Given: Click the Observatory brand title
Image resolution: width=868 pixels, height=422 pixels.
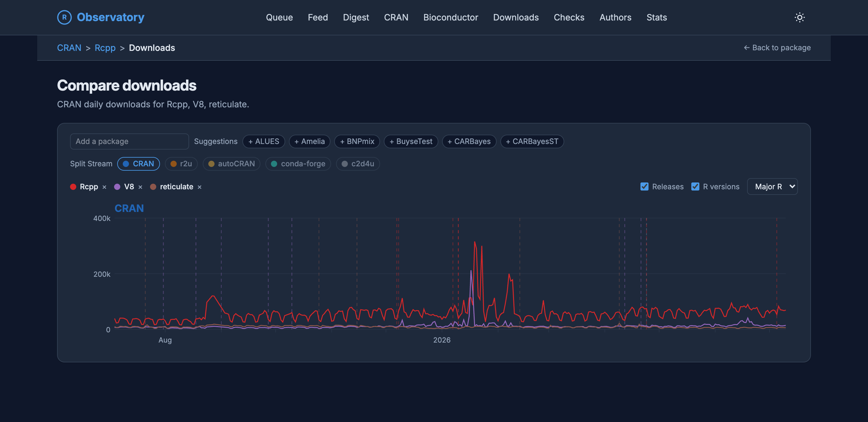Looking at the screenshot, I should click(111, 17).
